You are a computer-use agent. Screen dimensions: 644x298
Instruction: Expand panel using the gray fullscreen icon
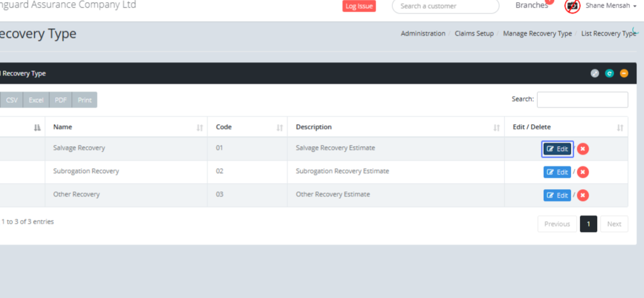click(595, 73)
